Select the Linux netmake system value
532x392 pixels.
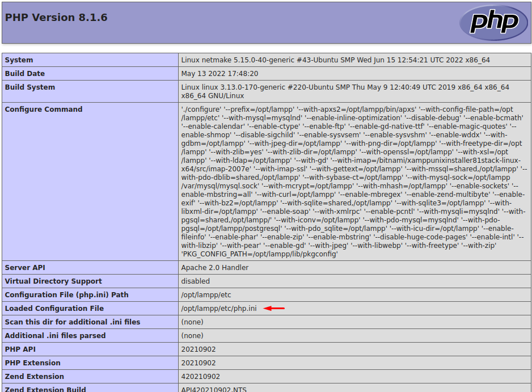point(335,60)
